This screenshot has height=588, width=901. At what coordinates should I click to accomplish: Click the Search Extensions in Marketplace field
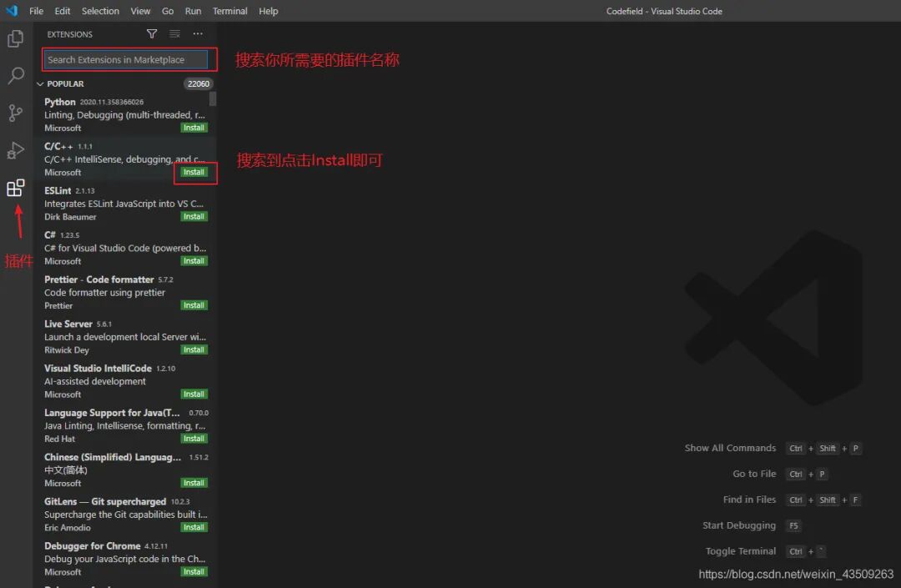click(125, 60)
